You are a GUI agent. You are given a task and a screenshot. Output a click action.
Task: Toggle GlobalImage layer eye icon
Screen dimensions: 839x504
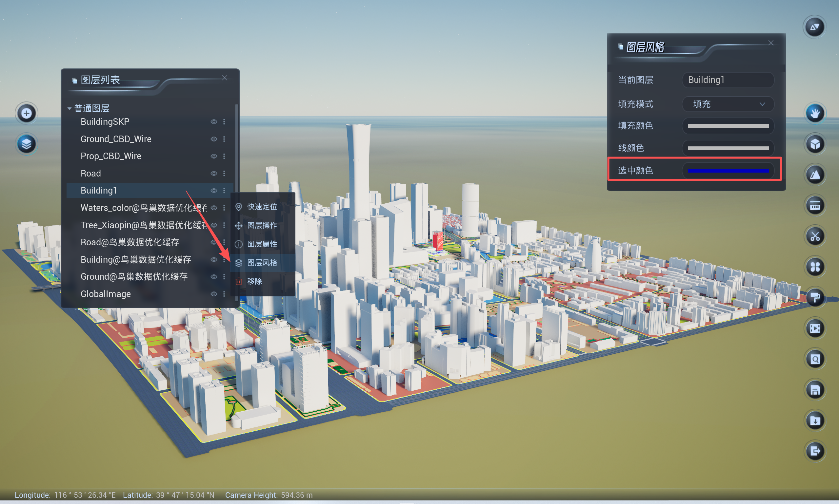tap(214, 294)
